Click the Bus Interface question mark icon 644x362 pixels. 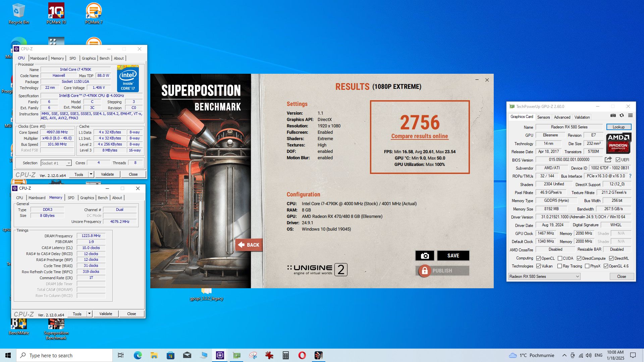pyautogui.click(x=630, y=176)
